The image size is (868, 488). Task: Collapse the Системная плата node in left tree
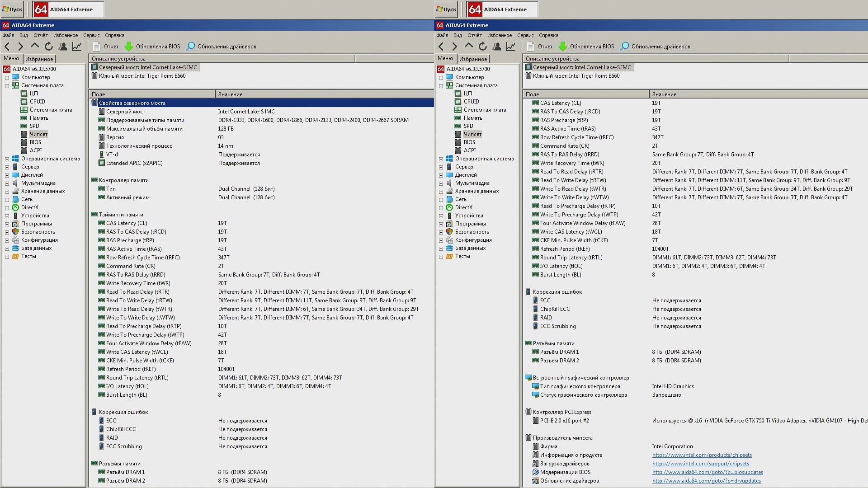7,86
